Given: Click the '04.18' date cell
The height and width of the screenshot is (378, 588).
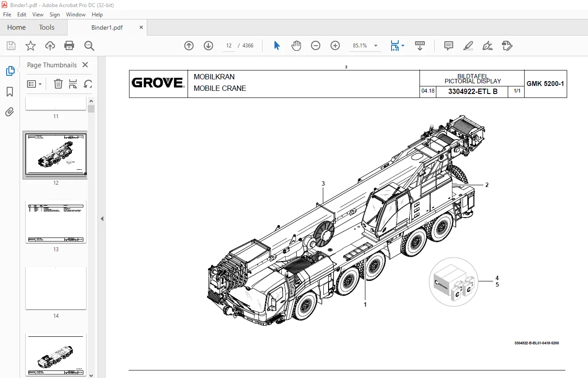Looking at the screenshot, I should (428, 91).
